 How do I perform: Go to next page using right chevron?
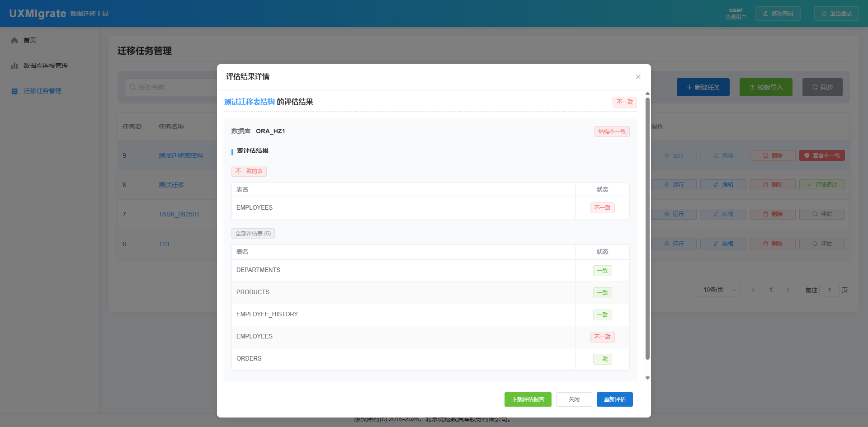(x=788, y=290)
